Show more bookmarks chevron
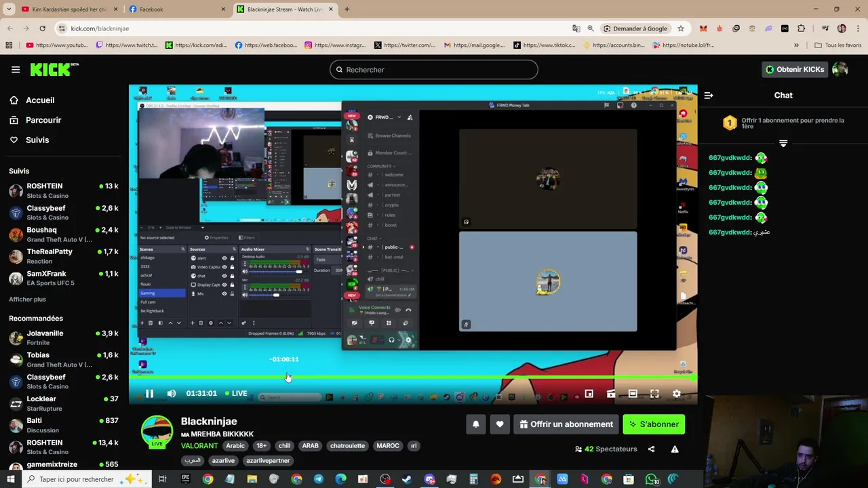 coord(796,45)
